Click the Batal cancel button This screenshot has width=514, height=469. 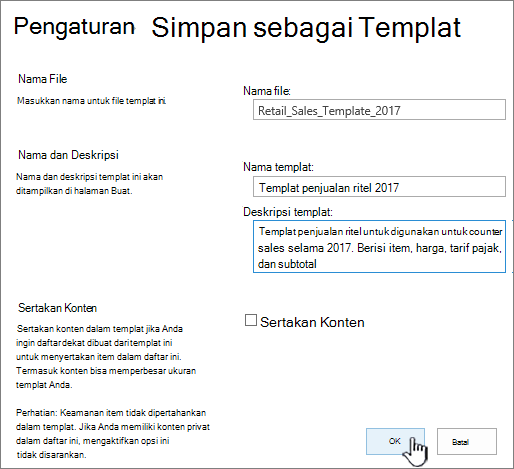[x=467, y=441]
